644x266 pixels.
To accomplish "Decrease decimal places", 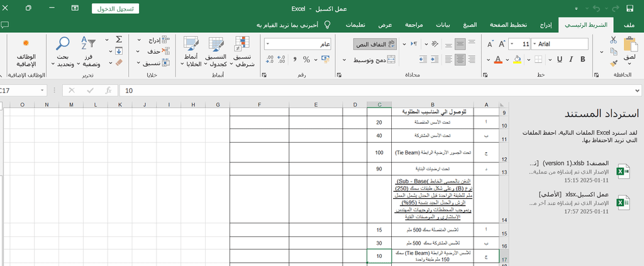I will 270,60.
